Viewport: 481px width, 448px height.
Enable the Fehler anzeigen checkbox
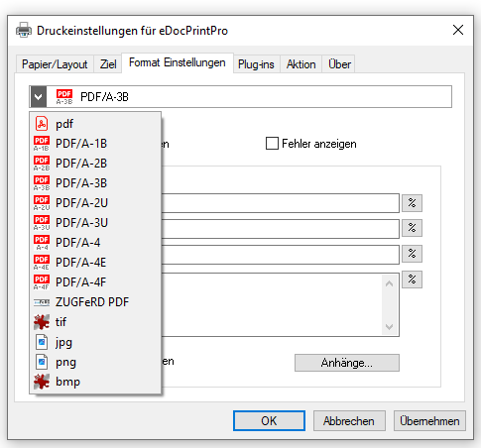click(x=272, y=144)
